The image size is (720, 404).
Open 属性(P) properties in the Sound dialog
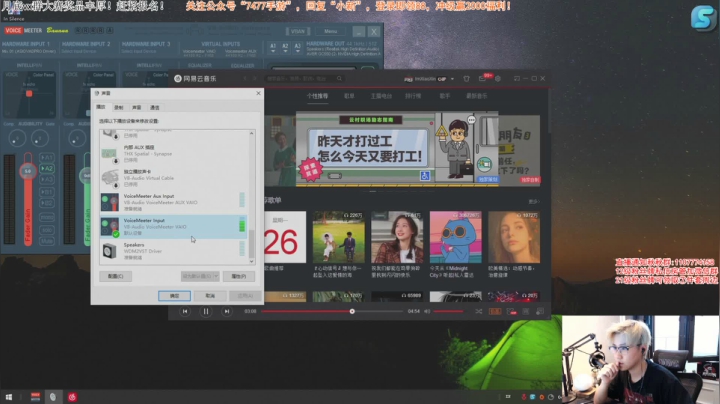[239, 276]
